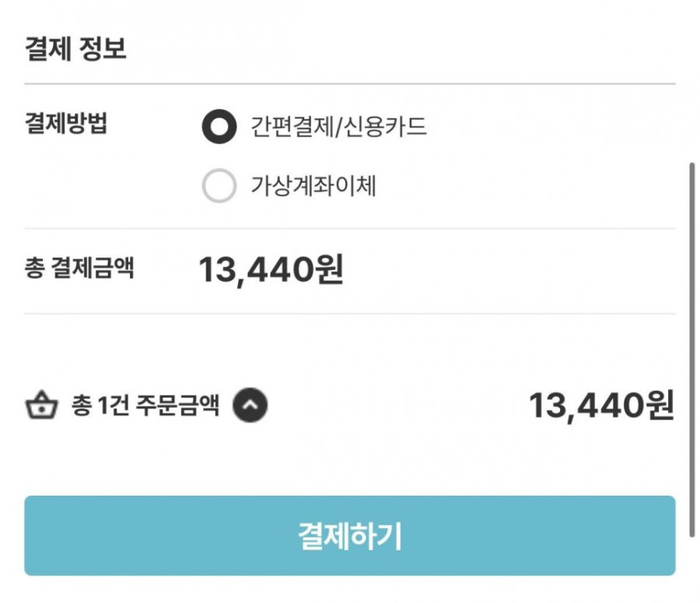Click the 결제방법 row label
This screenshot has width=700, height=603.
point(66,126)
